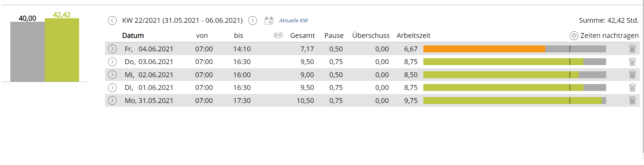Expand the Mi, 02.06.2021 row
644x165 pixels.
tap(112, 75)
